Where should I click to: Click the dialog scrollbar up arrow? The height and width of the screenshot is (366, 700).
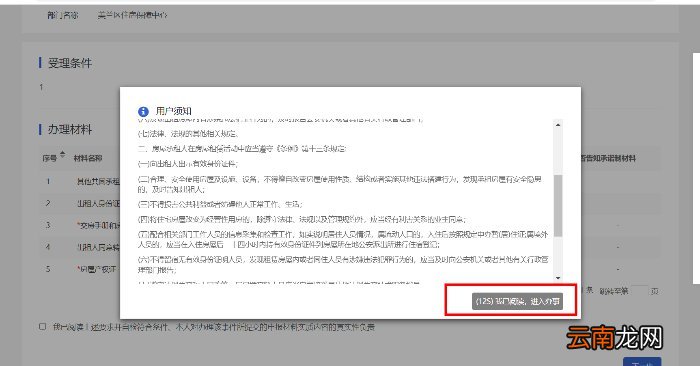[x=558, y=125]
